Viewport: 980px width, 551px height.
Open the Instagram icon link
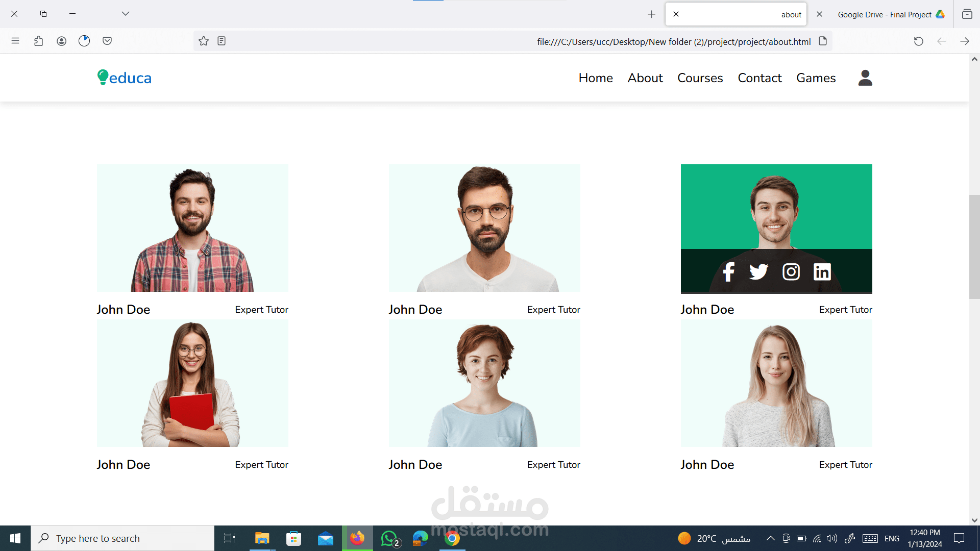click(x=791, y=272)
